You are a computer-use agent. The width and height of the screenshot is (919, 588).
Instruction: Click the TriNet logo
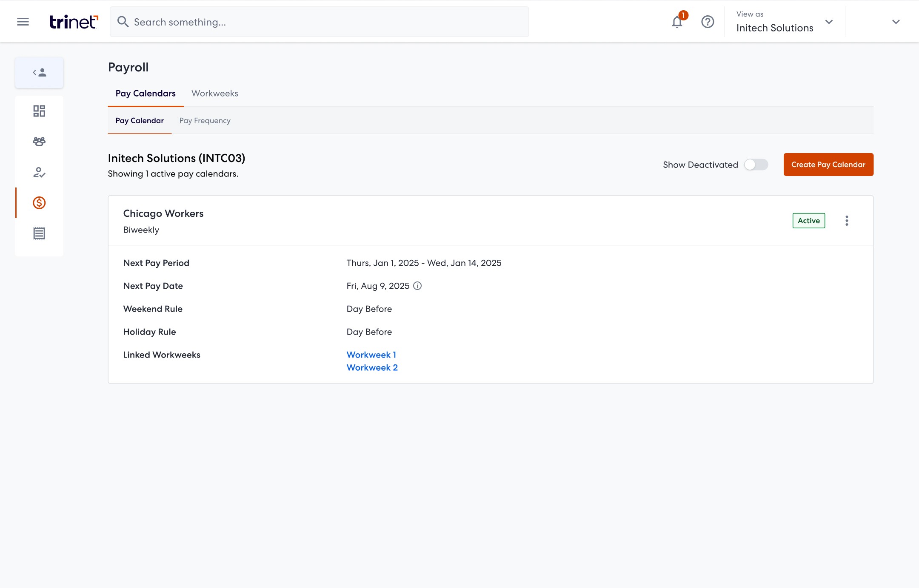[x=74, y=22]
